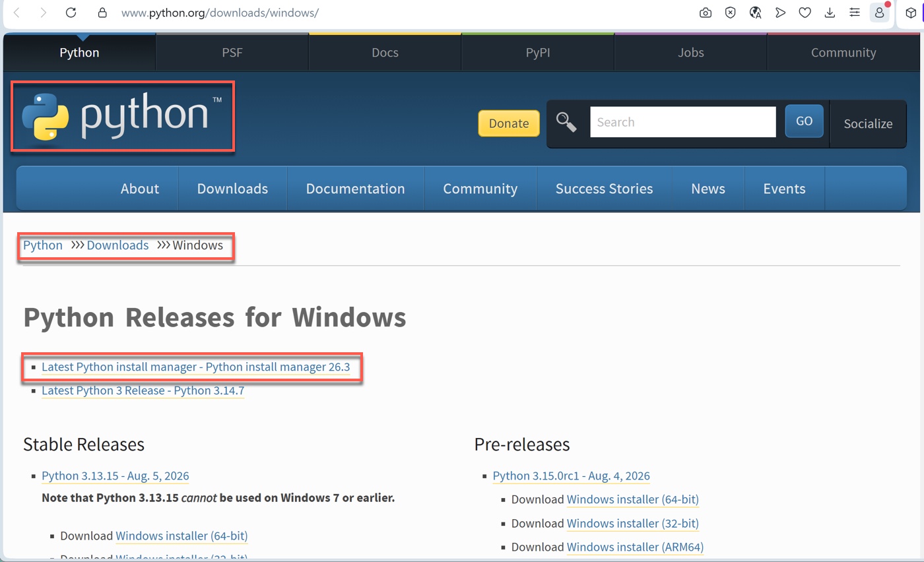The width and height of the screenshot is (924, 562).
Task: Download ARM64 installer under Python 3.15.0rc1
Action: [635, 547]
